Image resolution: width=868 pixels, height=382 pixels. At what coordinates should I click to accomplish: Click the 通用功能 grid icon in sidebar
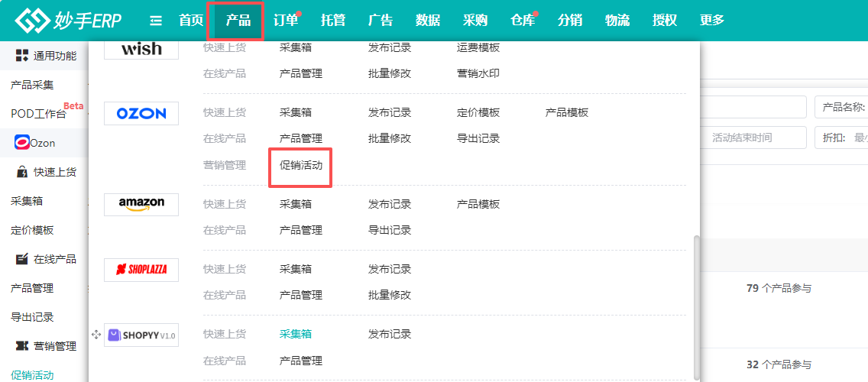point(21,55)
